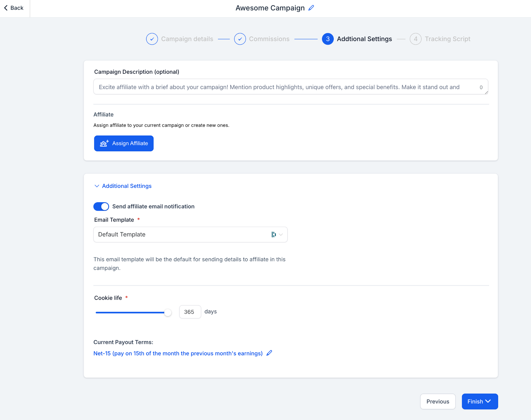Click the step 3 number circle
The image size is (531, 420).
[328, 39]
